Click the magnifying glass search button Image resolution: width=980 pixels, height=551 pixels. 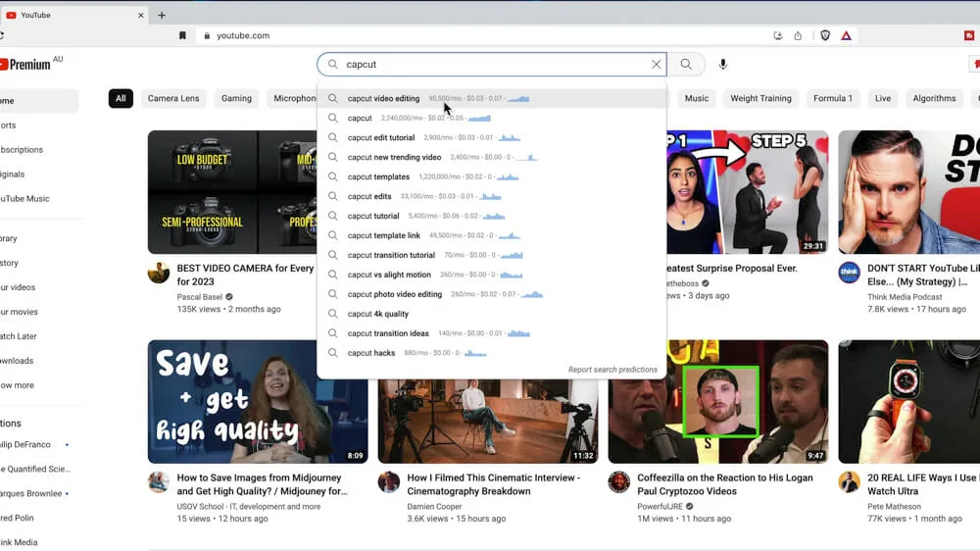coord(686,65)
